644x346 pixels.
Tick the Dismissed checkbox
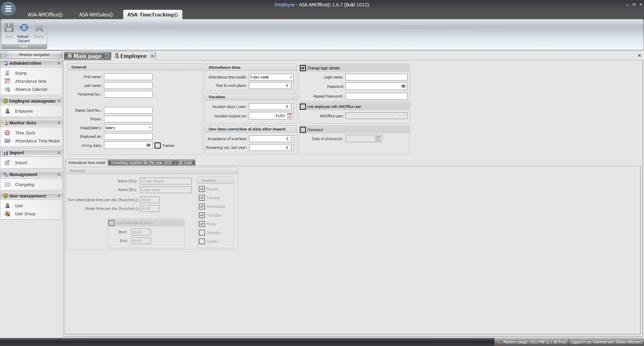point(303,130)
